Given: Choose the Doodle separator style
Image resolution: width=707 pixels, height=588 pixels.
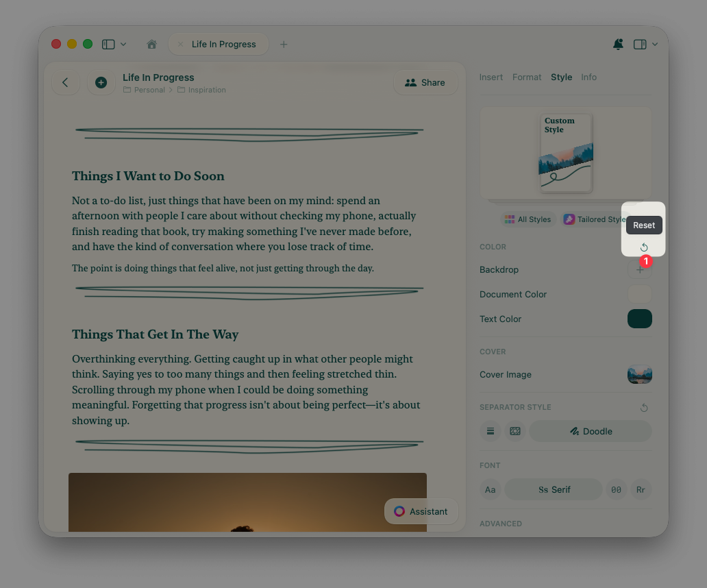Looking at the screenshot, I should pos(591,431).
